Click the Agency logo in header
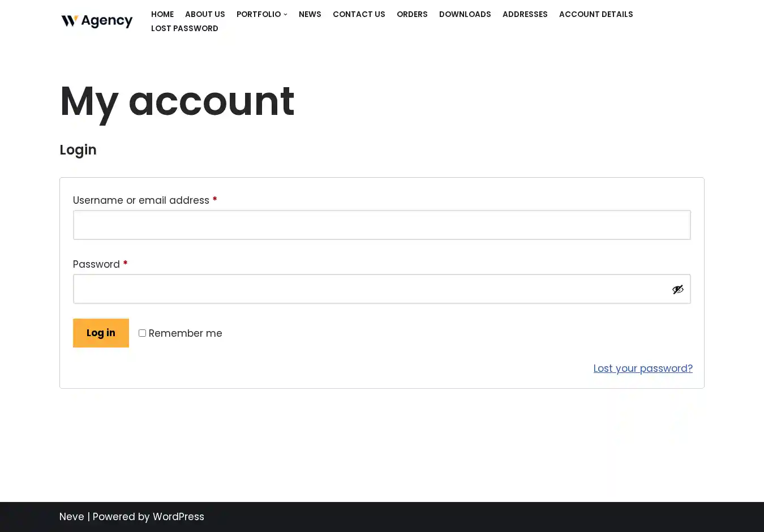 click(x=97, y=21)
